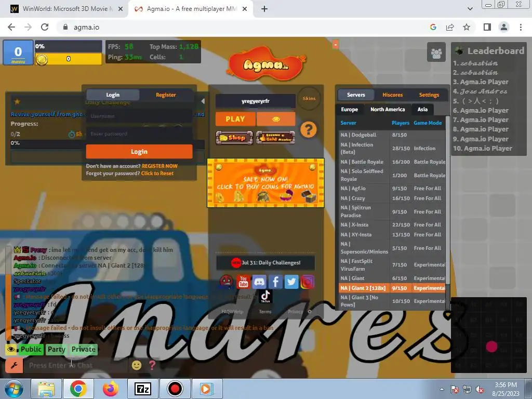Click the orange spectate eye button
The width and height of the screenshot is (532, 399).
pos(276,119)
